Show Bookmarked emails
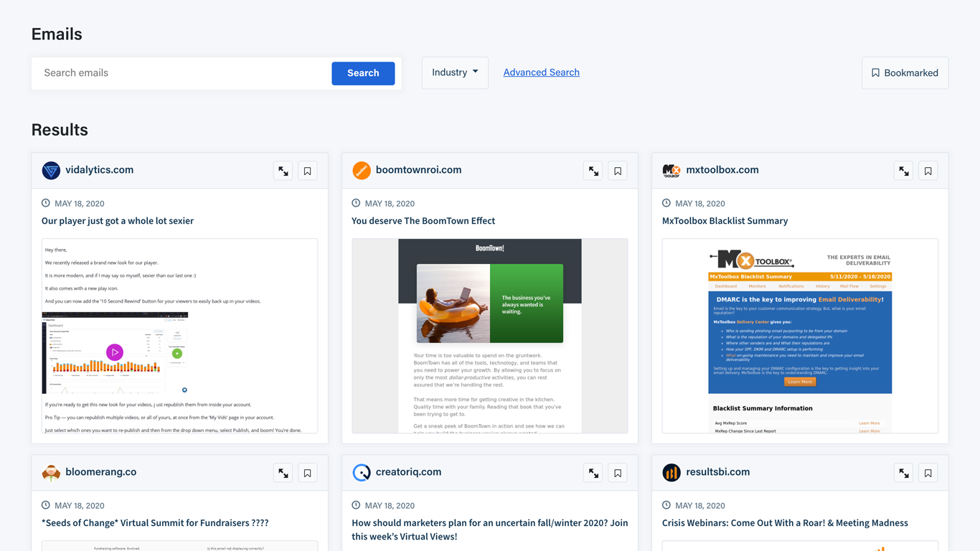Image resolution: width=980 pixels, height=551 pixels. 905,73
